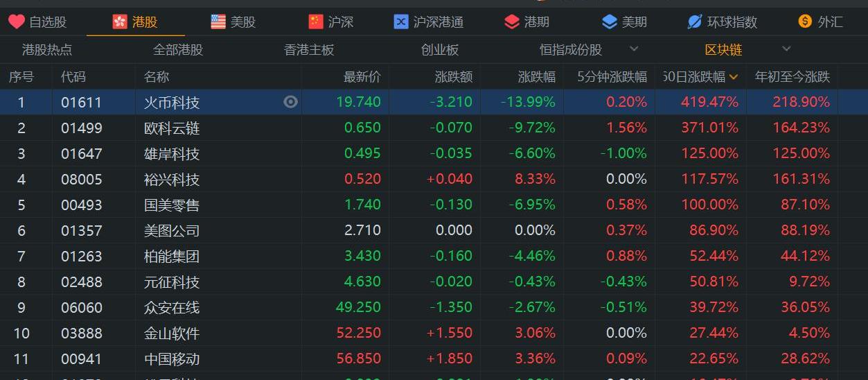Screen dimensions: 868x380
Task: Toggle the eye icon on 火币科技 row
Action: [291, 102]
